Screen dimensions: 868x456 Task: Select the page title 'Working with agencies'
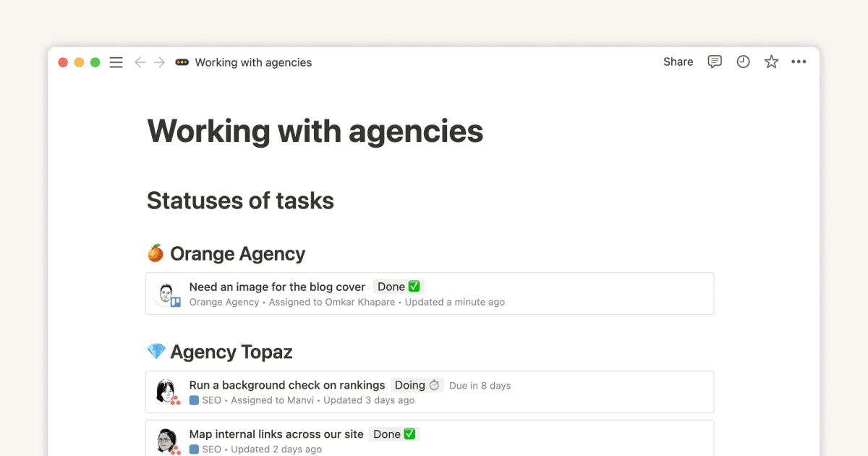(315, 131)
